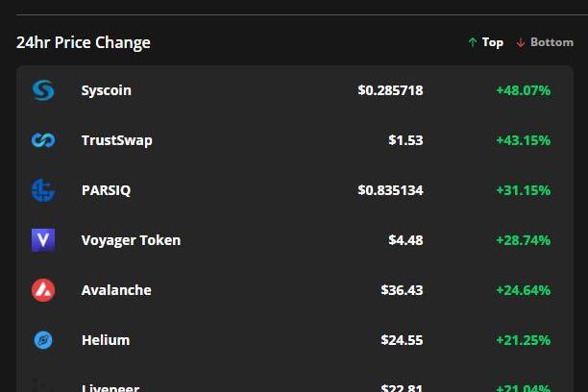This screenshot has height=392, width=588.
Task: Click the red down arrow beside Bottom
Action: (521, 42)
